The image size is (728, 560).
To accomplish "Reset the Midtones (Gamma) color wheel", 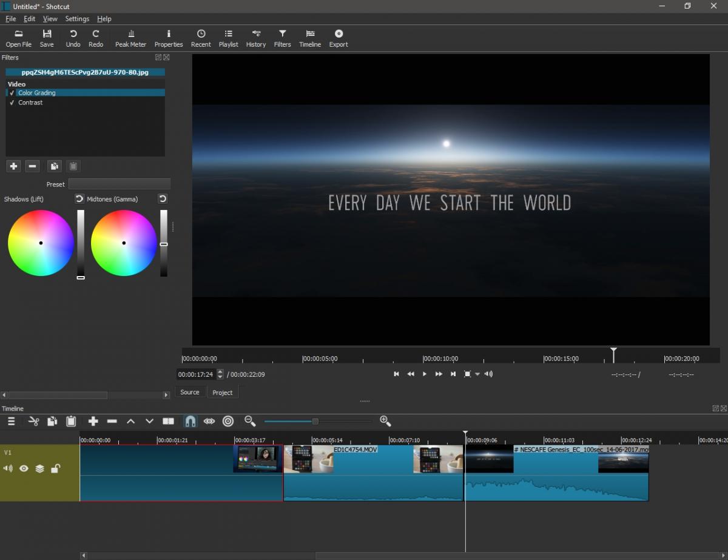I will 163,199.
